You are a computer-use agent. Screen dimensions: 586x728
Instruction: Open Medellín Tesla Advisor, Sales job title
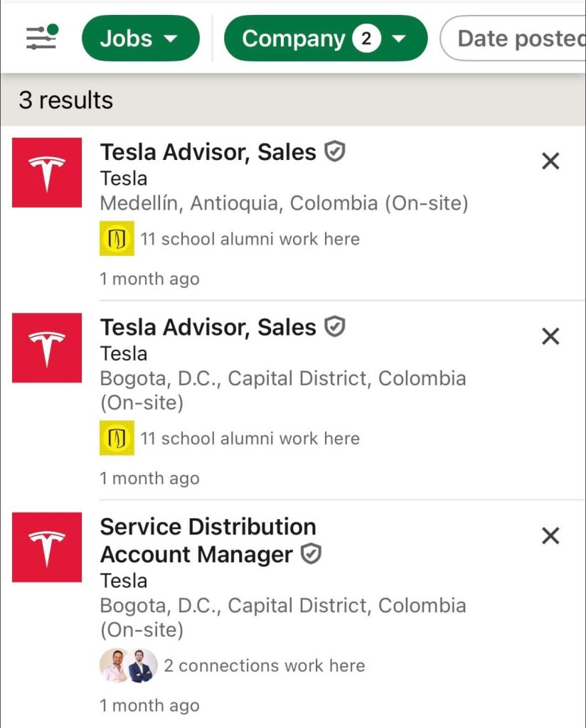(208, 152)
